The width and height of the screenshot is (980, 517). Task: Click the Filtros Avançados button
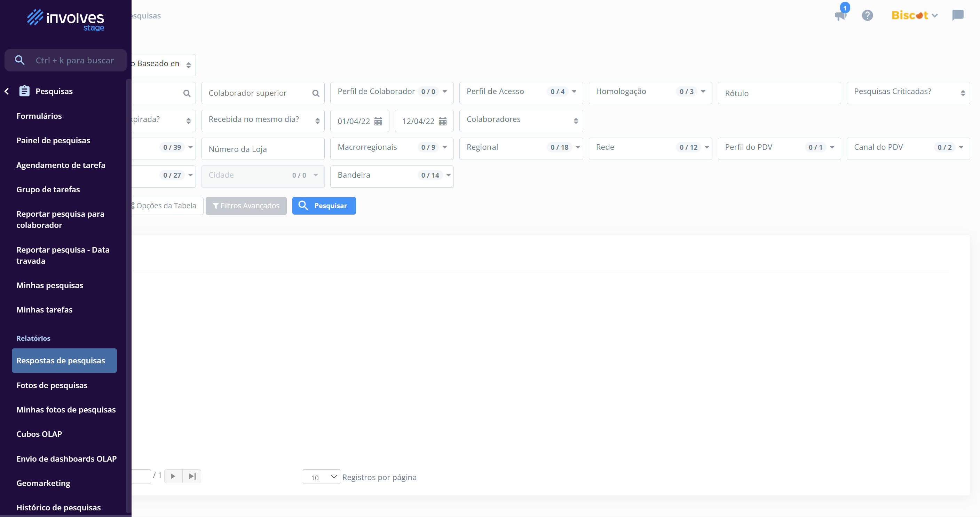pyautogui.click(x=246, y=206)
